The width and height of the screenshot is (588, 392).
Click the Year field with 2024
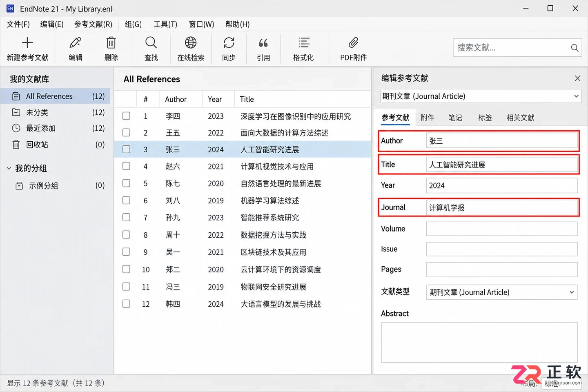(x=502, y=185)
